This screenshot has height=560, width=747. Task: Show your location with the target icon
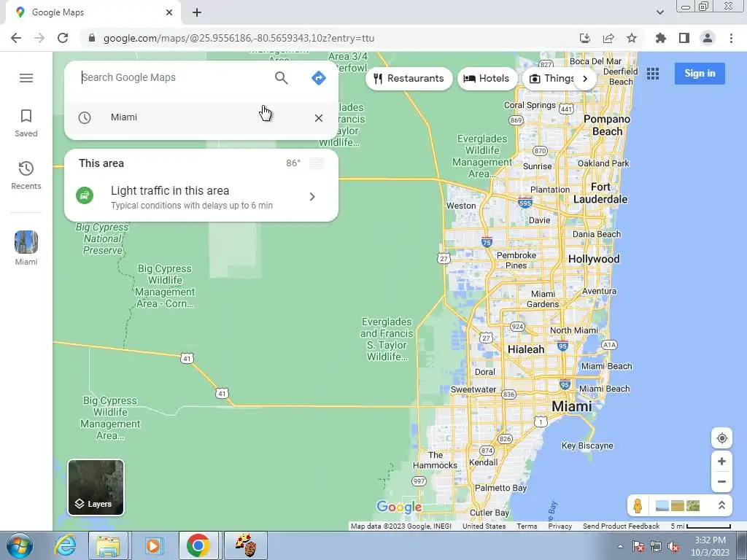[x=721, y=438]
